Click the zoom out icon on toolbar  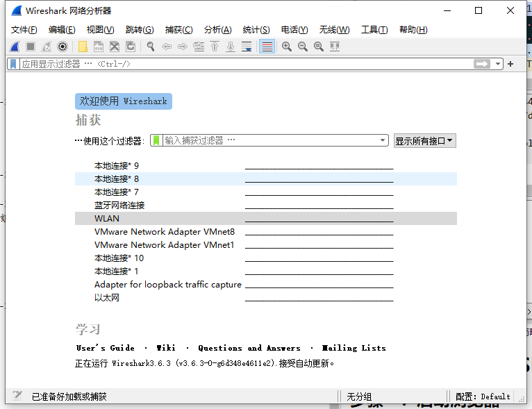pos(303,47)
